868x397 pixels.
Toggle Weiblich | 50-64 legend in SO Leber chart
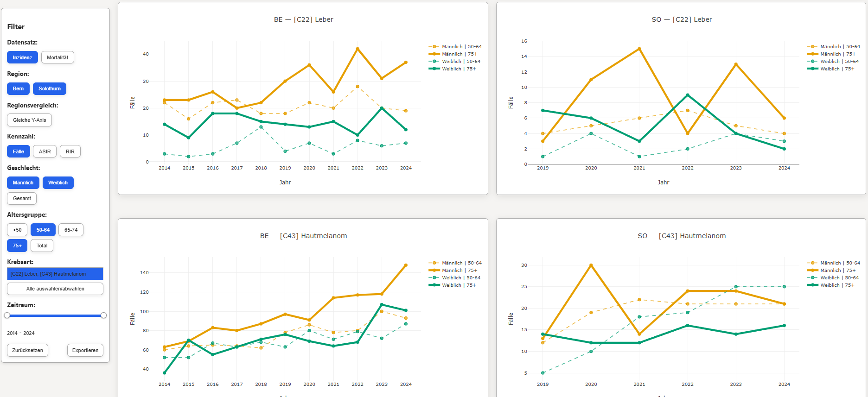833,62
